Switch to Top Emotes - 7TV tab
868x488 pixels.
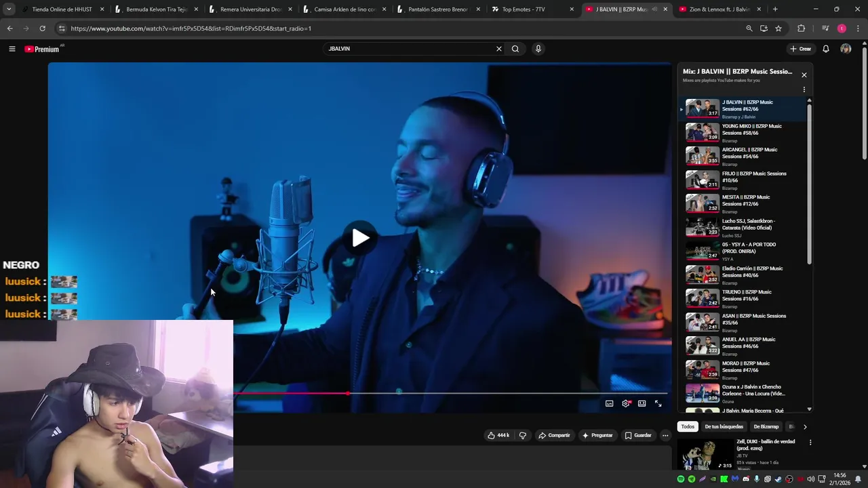533,9
